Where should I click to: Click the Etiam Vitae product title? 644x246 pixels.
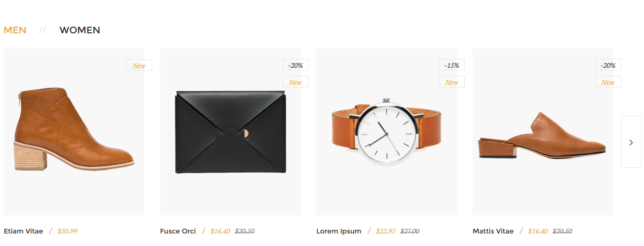(23, 231)
